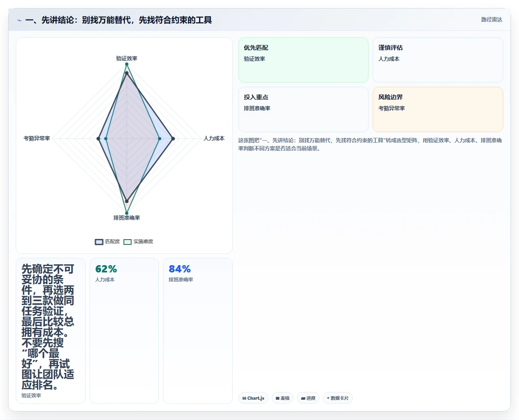Click the 验证效率 caption under the summary card
519x420 pixels.
tap(31, 395)
